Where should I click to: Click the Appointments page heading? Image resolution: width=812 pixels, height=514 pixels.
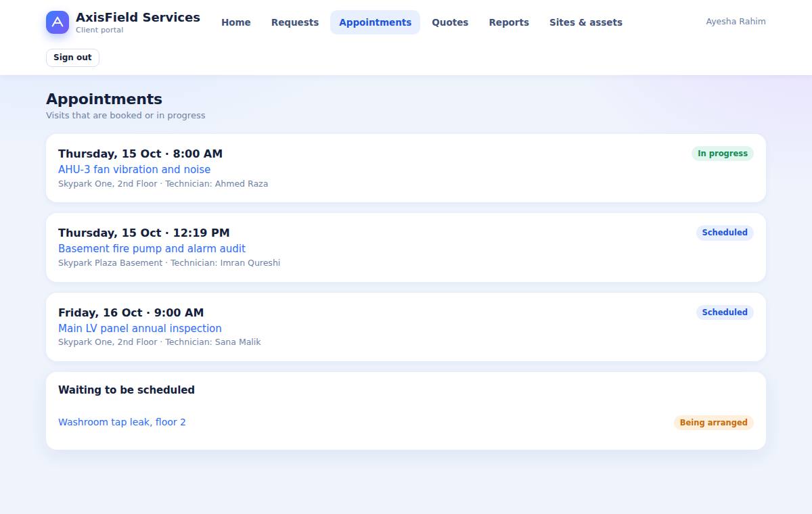(104, 99)
